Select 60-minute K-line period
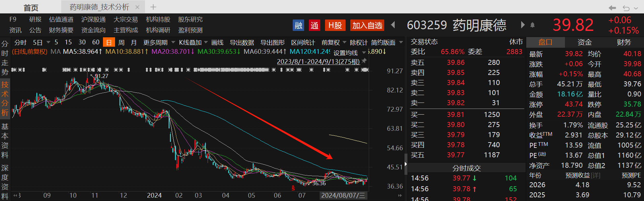 [96, 42]
